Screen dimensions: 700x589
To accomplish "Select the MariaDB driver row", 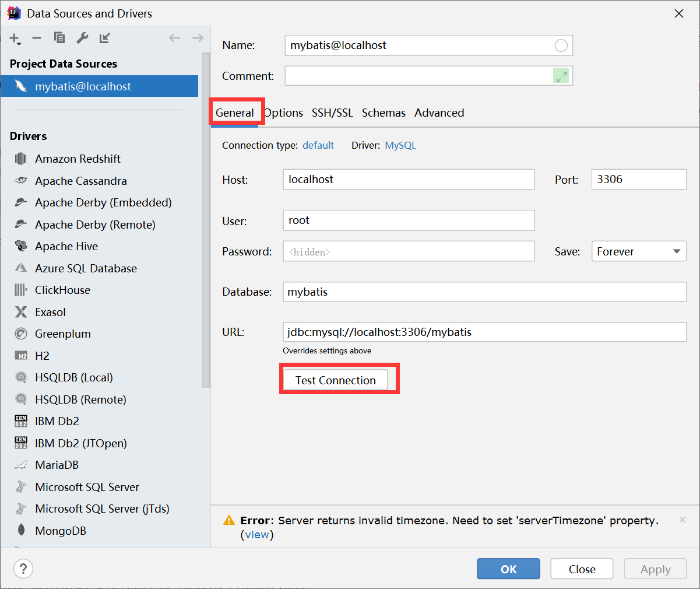I will (x=100, y=465).
